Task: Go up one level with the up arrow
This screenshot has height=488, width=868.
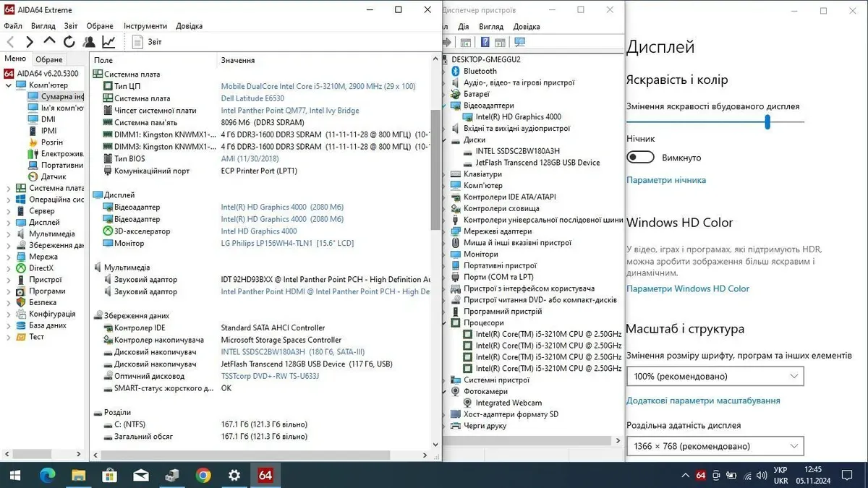Action: (49, 42)
